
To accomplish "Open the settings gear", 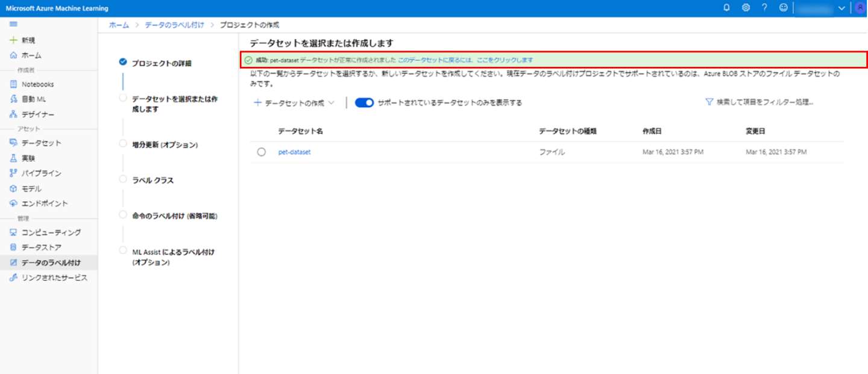I will (x=746, y=8).
